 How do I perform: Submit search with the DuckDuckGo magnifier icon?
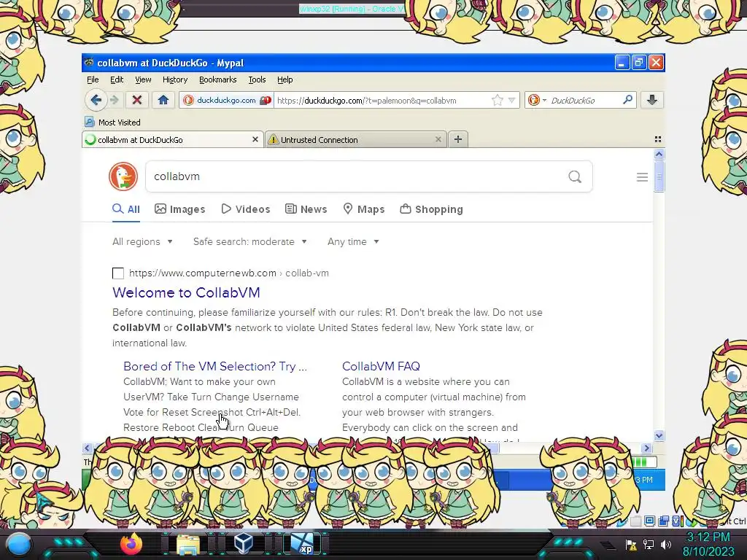tap(575, 176)
